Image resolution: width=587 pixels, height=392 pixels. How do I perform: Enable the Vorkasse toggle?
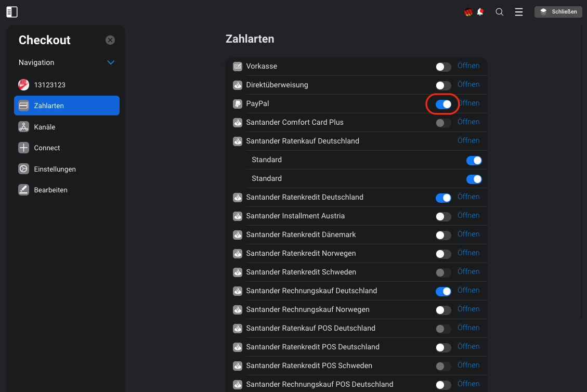tap(443, 67)
